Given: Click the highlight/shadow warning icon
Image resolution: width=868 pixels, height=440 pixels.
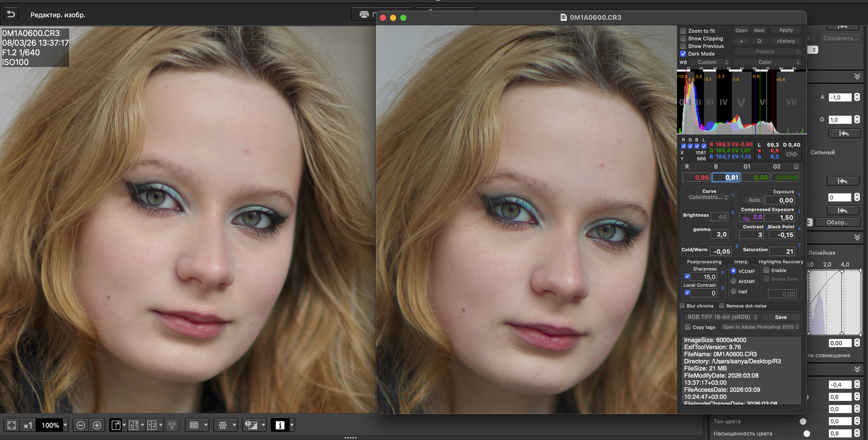Looking at the screenshot, I should pyautogui.click(x=251, y=425).
